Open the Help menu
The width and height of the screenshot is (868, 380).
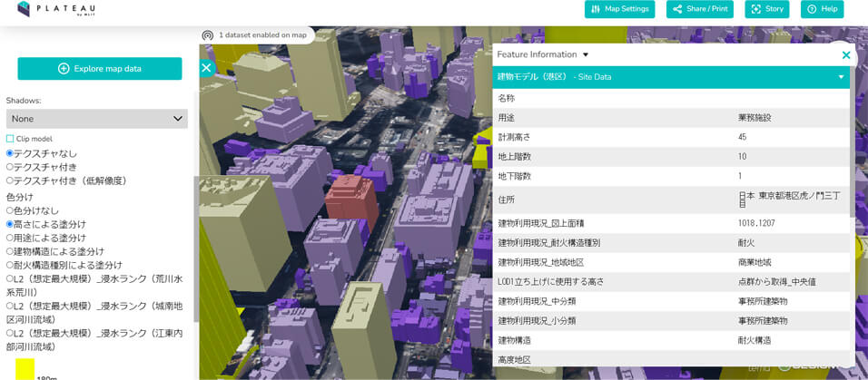click(821, 9)
